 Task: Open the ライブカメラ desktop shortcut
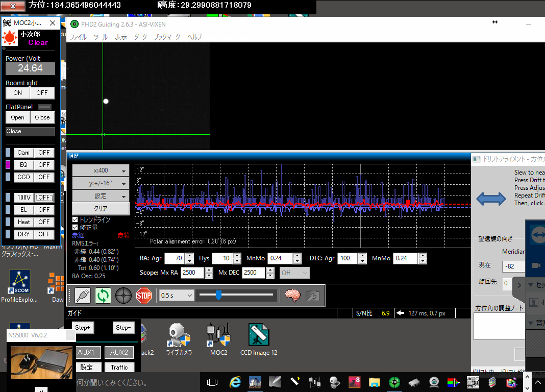pos(179,339)
